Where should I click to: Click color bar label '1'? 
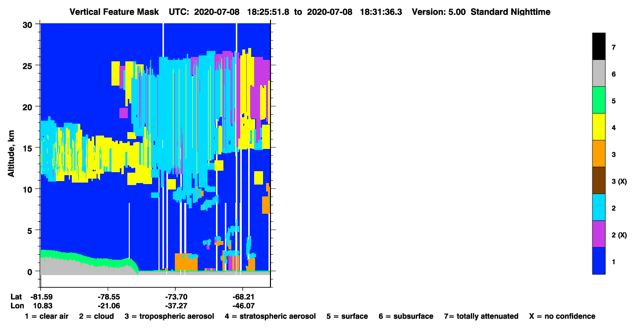(x=613, y=261)
